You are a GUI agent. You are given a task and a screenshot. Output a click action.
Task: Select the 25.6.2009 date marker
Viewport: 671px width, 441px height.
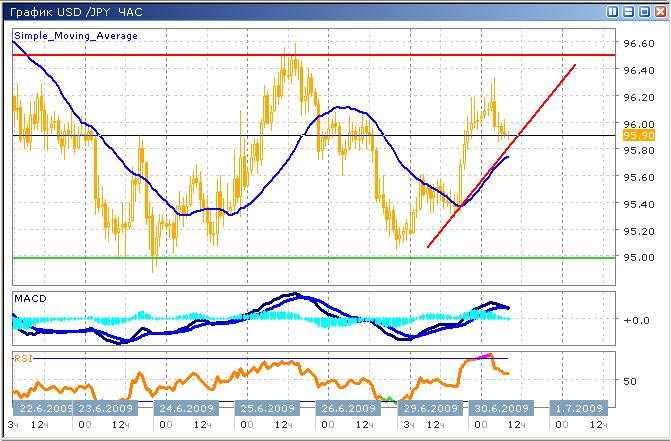pos(268,408)
